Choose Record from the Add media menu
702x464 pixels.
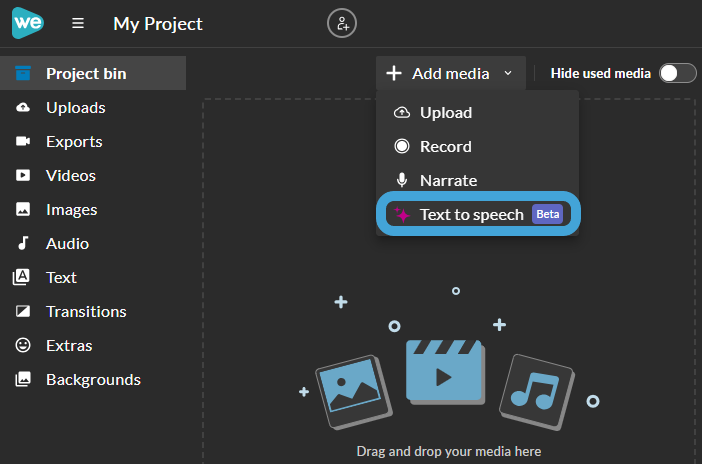(x=478, y=146)
